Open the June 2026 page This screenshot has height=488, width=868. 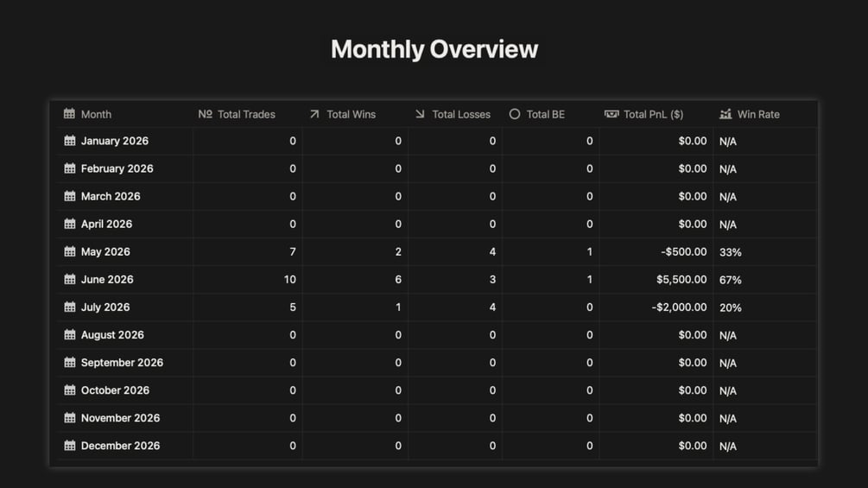(107, 279)
